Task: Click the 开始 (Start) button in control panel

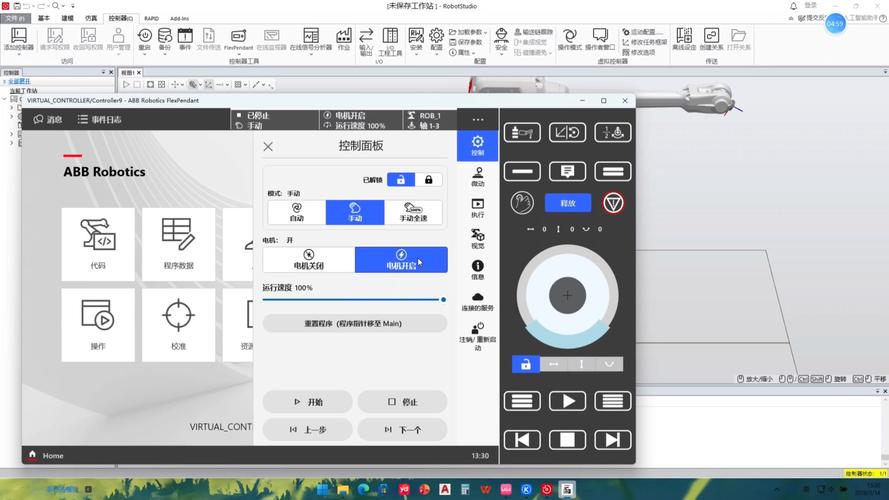Action: (307, 402)
